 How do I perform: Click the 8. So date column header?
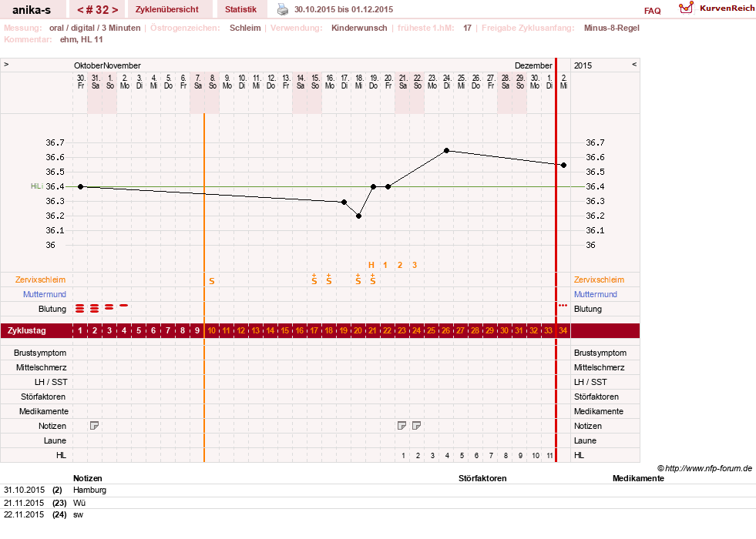pos(213,82)
